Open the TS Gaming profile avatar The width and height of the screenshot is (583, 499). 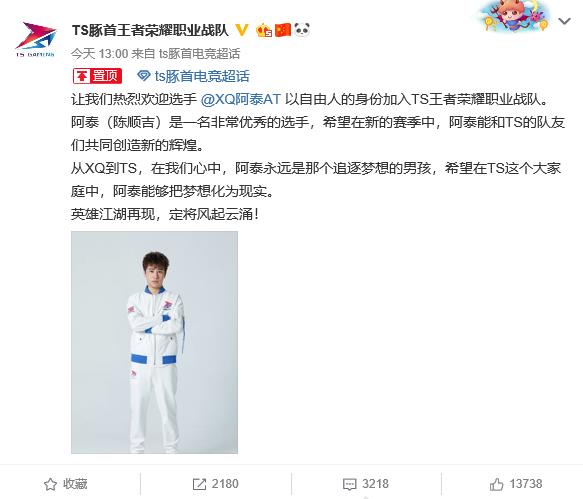coord(36,39)
